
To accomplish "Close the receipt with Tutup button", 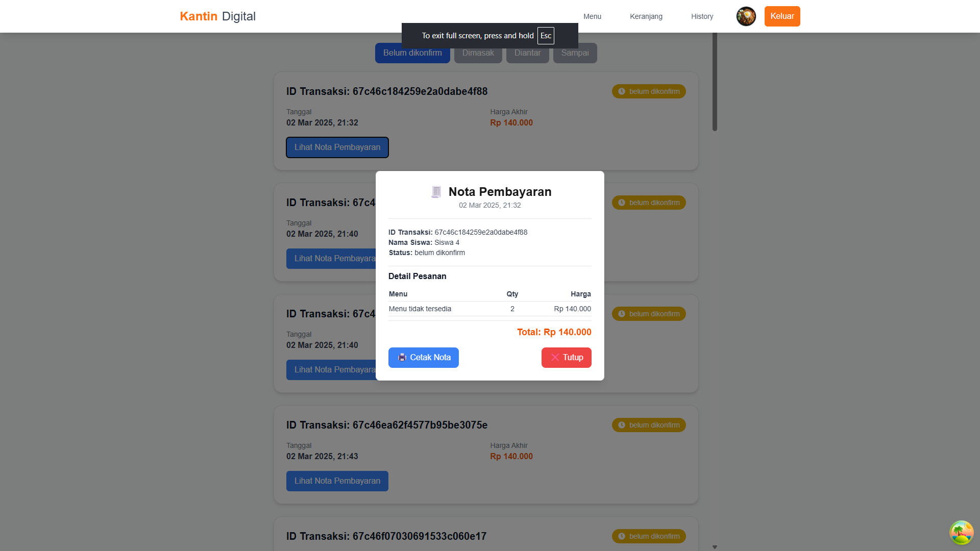I will tap(567, 358).
